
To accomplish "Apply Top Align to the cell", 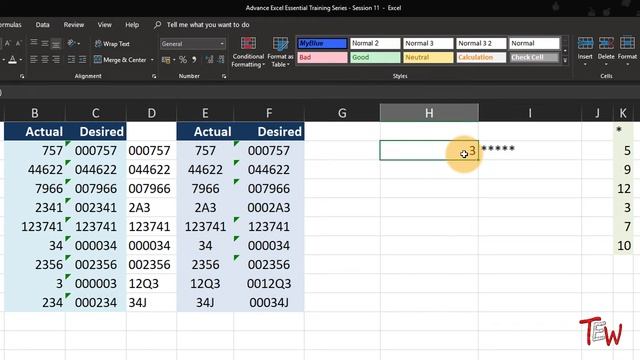I will [x=34, y=43].
